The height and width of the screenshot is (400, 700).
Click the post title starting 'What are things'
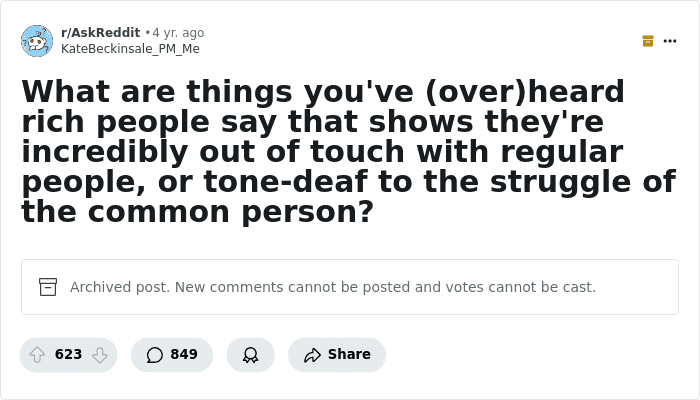[349, 151]
